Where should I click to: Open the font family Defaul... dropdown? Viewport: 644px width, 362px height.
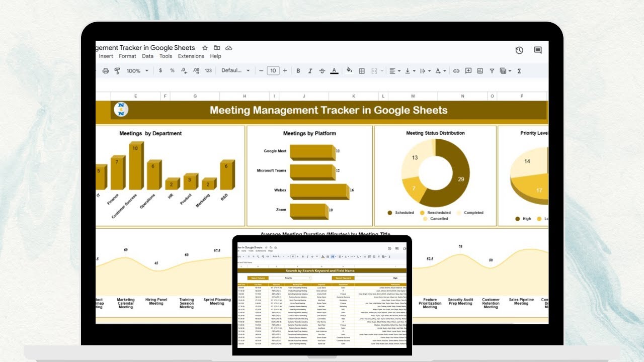pos(235,71)
